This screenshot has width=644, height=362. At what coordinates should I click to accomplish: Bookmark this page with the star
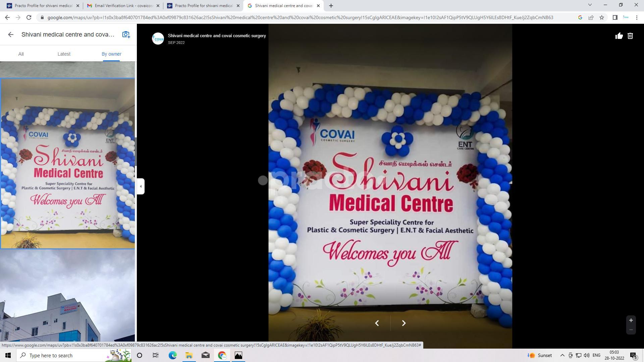point(602,17)
